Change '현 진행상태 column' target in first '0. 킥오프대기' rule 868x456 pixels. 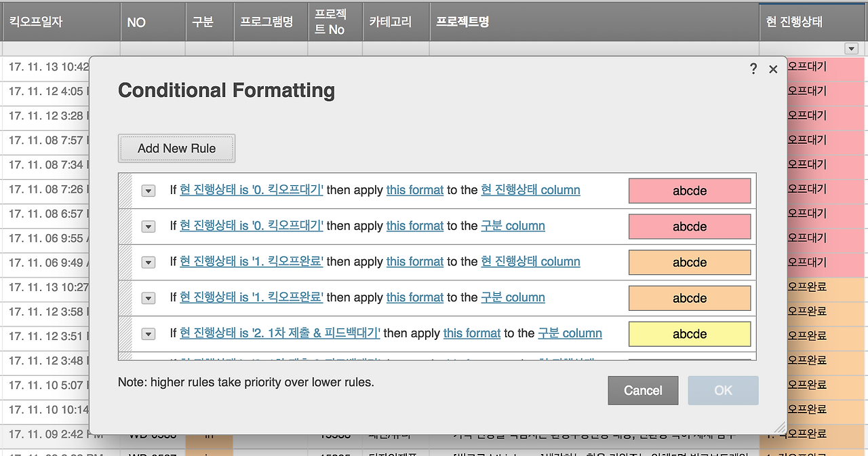(x=530, y=190)
